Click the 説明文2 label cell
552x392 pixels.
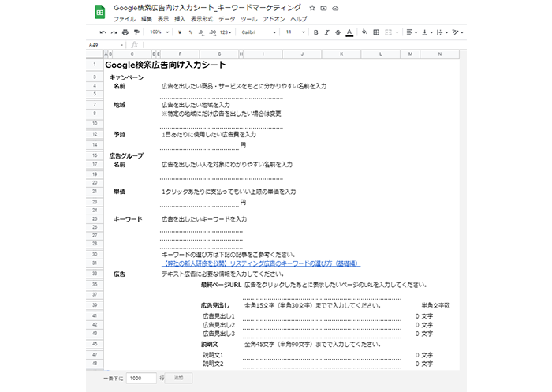coord(214,364)
